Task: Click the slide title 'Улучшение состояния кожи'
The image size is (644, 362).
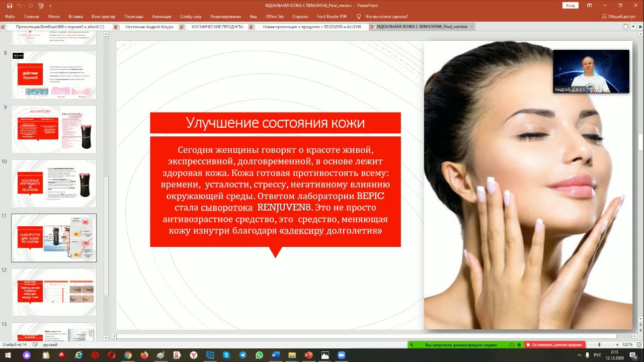Action: point(275,123)
